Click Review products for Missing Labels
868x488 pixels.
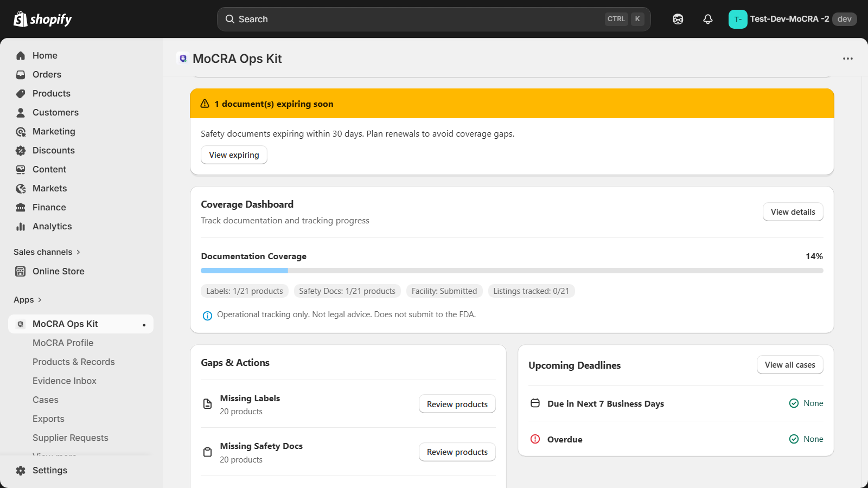tap(457, 404)
